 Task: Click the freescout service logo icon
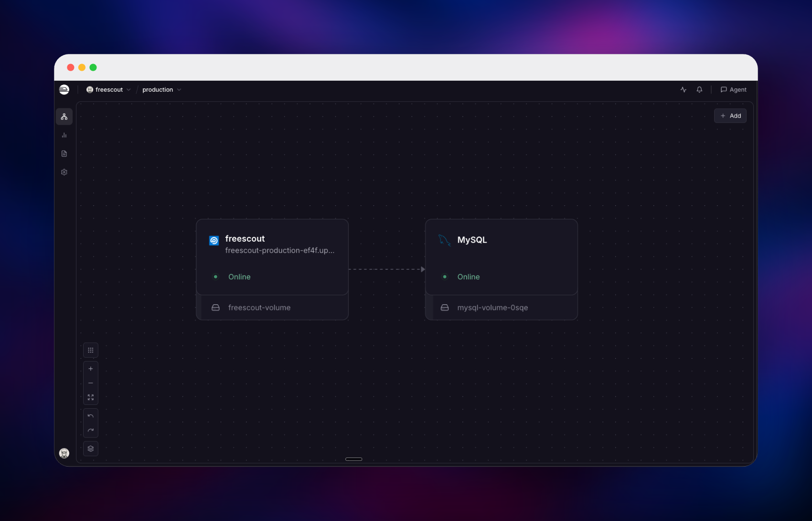tap(214, 241)
